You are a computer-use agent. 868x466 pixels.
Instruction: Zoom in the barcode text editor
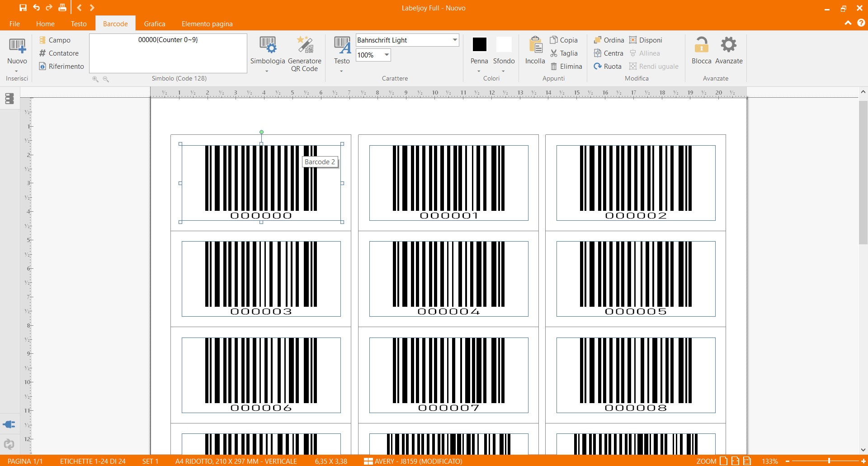[x=95, y=79]
